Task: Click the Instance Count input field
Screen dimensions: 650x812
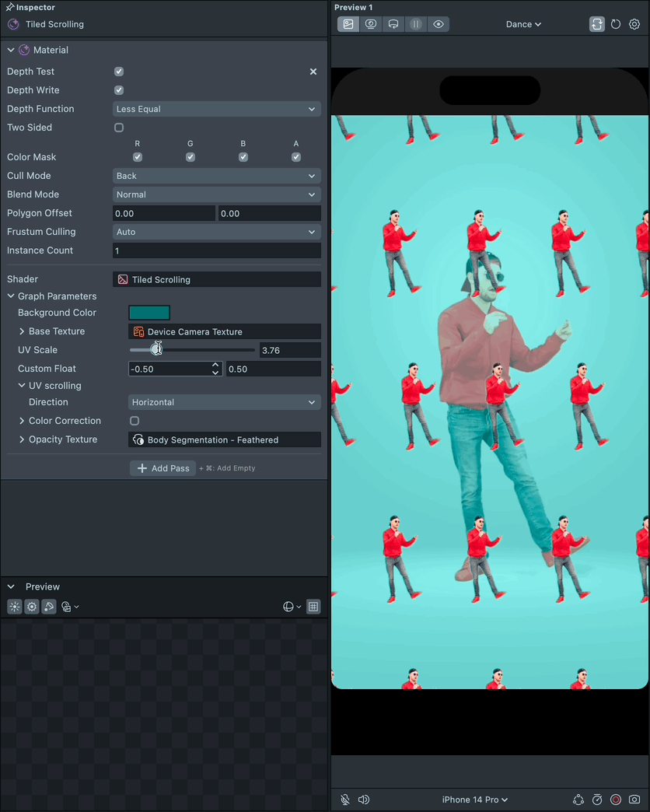Action: [x=216, y=250]
